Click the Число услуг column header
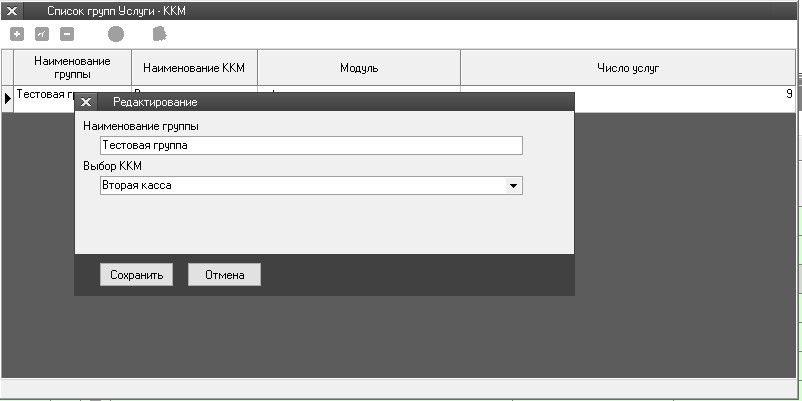Screen dimensions: 802x401 pos(627,68)
